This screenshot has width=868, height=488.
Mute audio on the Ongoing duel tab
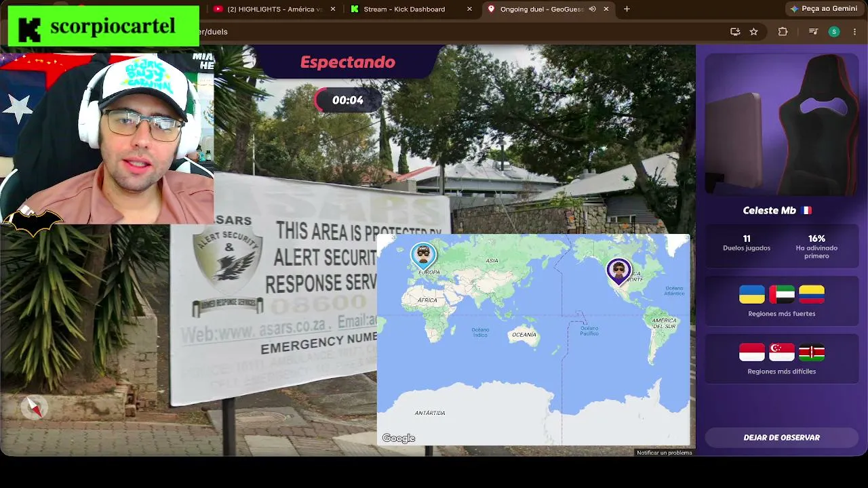(x=592, y=9)
